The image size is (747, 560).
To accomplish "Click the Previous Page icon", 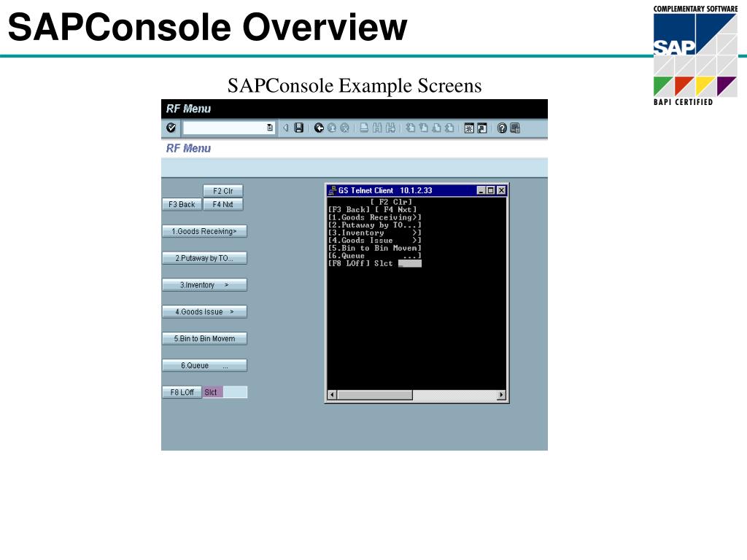I will coord(423,128).
